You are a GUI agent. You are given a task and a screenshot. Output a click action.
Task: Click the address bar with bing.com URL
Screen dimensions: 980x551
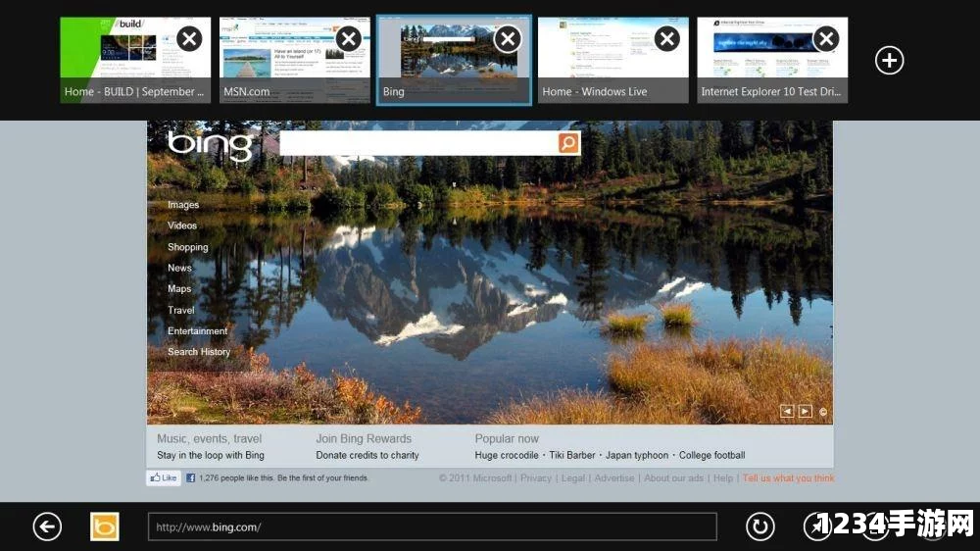coord(432,526)
